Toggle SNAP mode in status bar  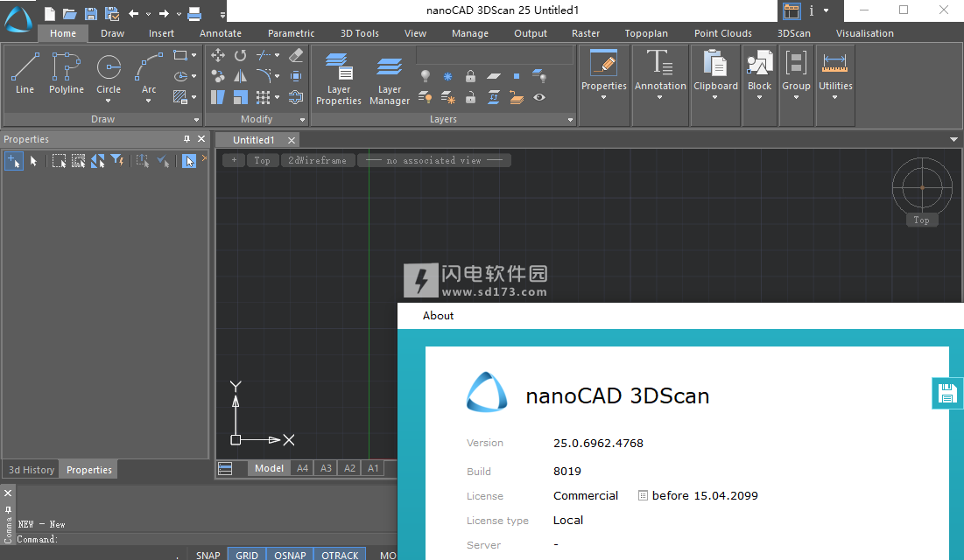coord(208,555)
